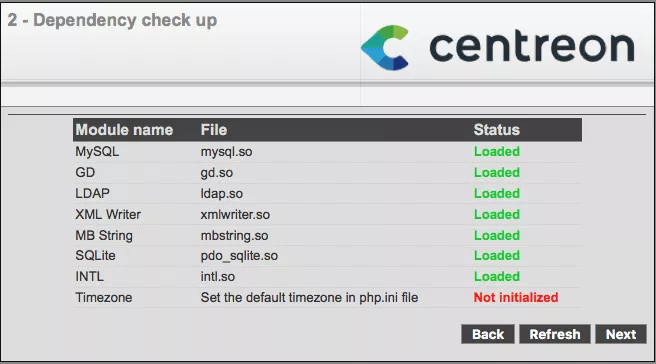Viewport: 656px width, 364px height.
Task: Click the pdo_sqlite.so file entry
Action: coord(239,256)
